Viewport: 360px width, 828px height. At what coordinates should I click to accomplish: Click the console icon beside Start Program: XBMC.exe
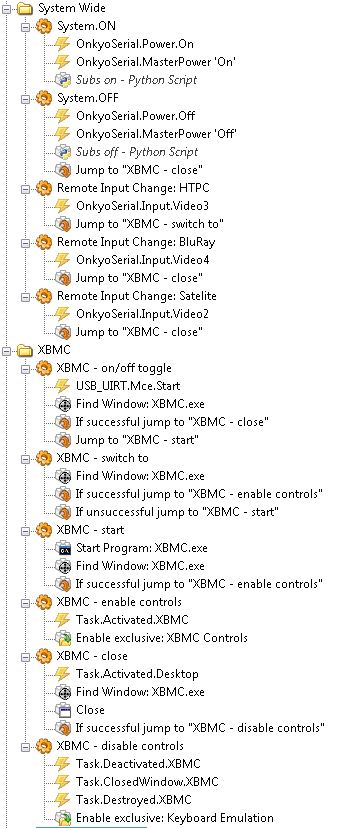63,548
